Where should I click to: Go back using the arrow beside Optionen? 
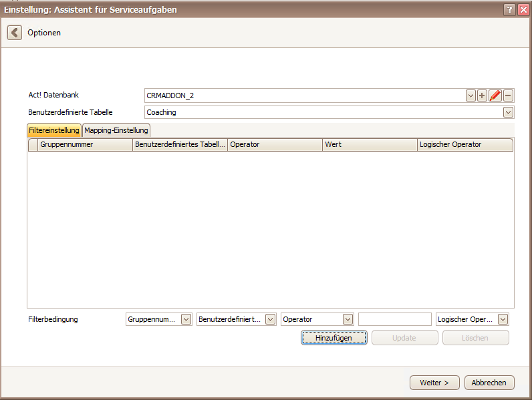15,33
